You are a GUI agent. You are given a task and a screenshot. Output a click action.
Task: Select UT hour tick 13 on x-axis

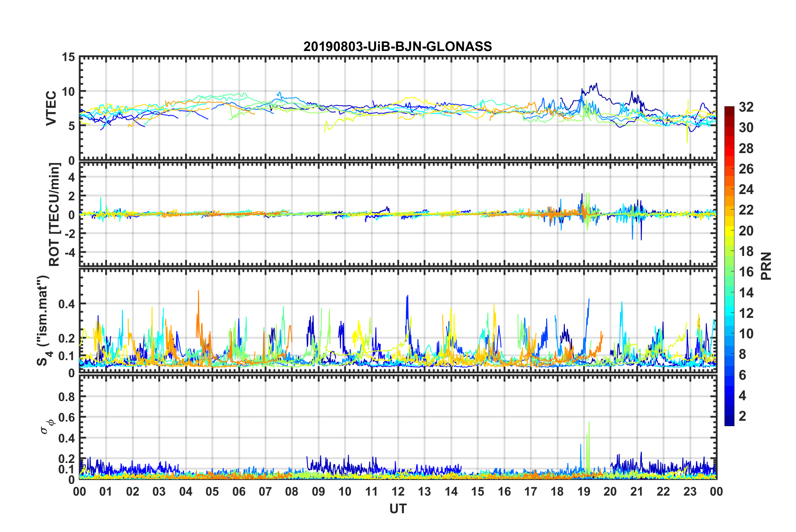point(425,491)
